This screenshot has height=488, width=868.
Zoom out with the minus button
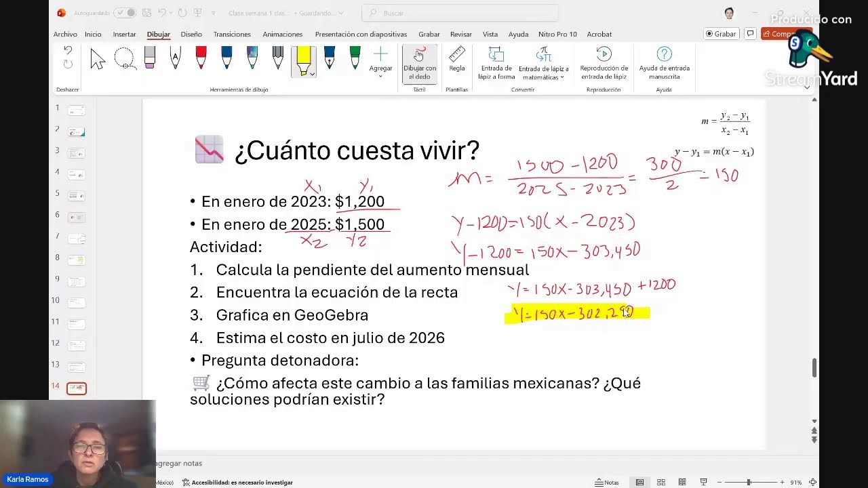(719, 483)
